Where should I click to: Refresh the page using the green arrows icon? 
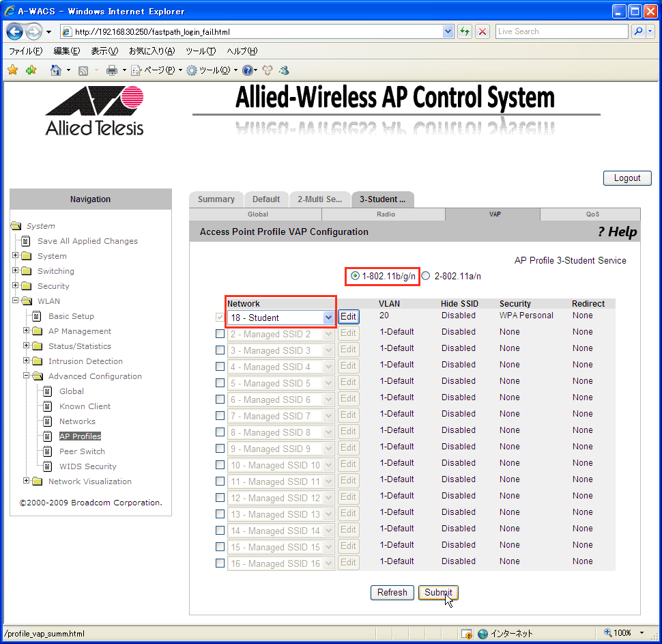465,31
